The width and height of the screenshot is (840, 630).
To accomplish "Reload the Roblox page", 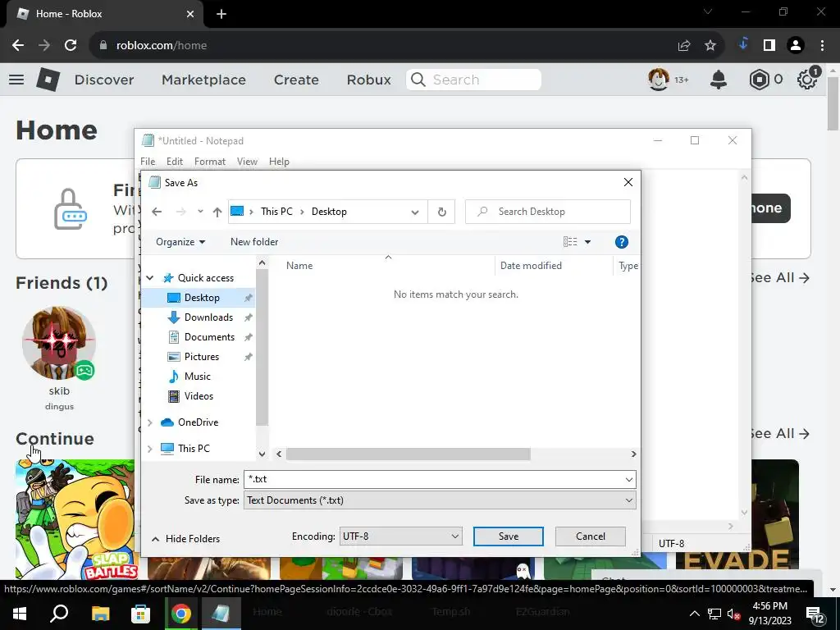I will (71, 46).
